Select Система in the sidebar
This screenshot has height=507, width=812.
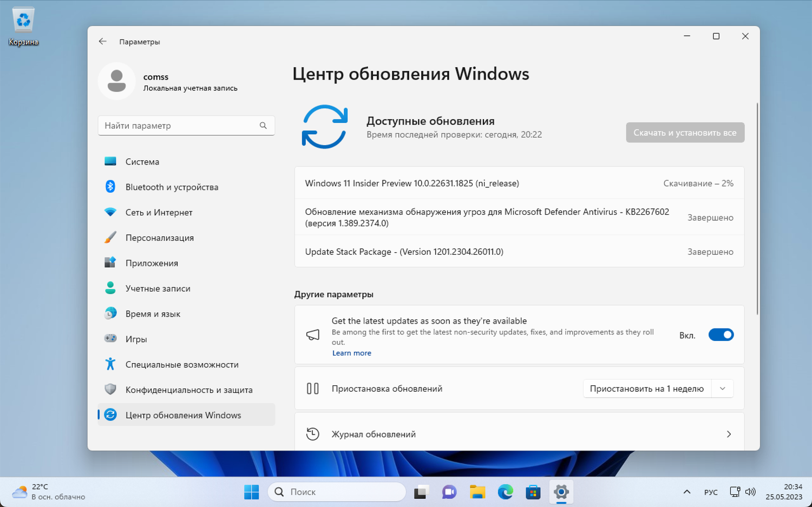[186, 161]
